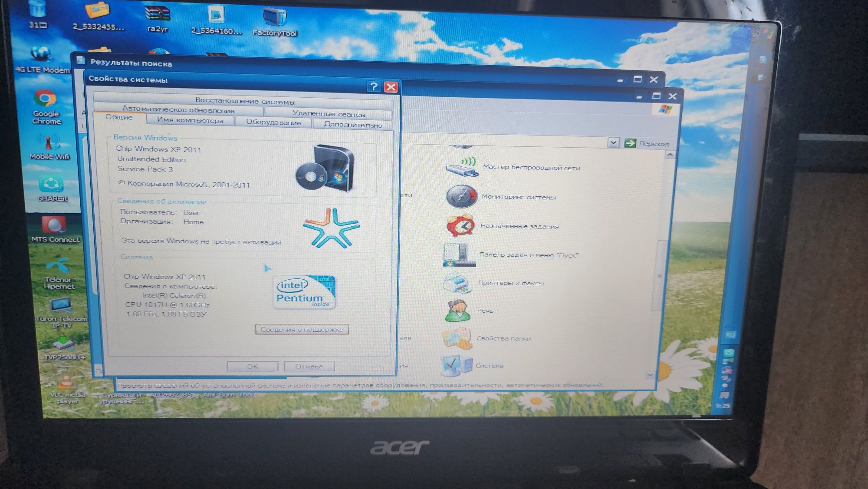The image size is (868, 489).
Task: Switch to the Имя компьютера tab
Action: [190, 120]
